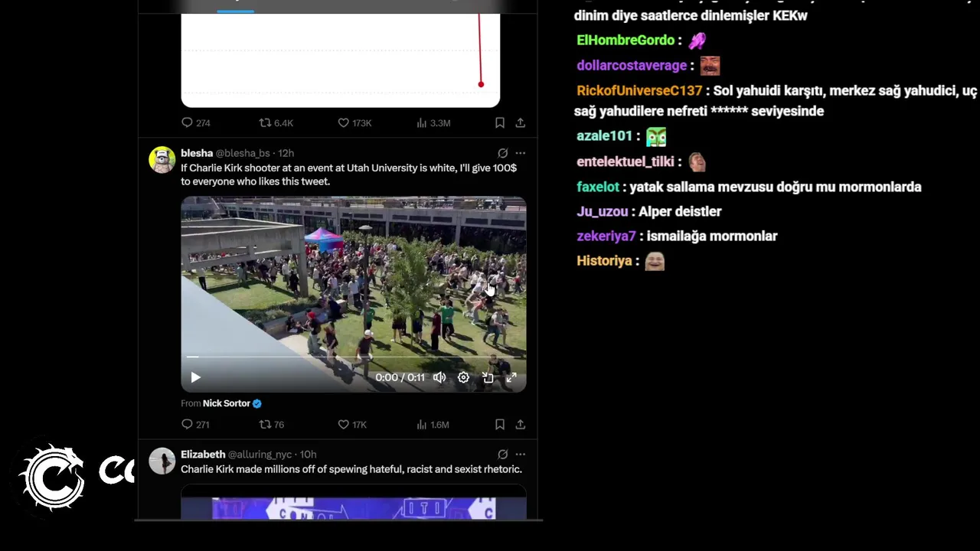
Task: Open blesha's profile avatar
Action: point(162,160)
